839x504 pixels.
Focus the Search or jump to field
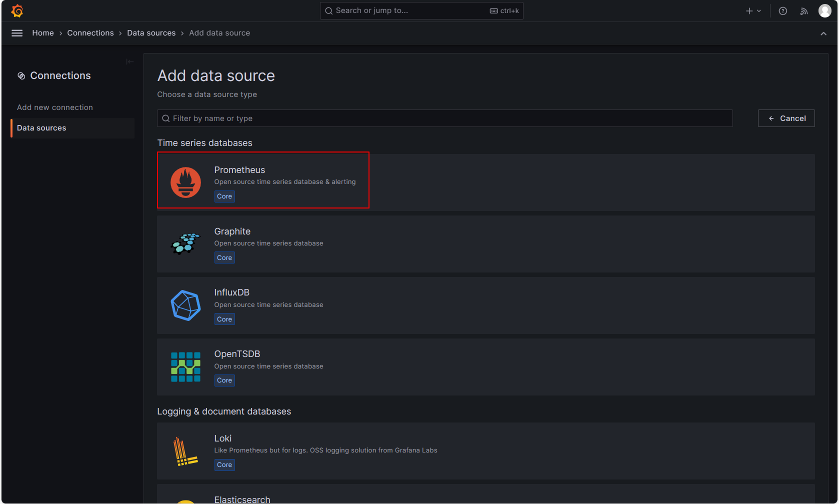pyautogui.click(x=421, y=11)
